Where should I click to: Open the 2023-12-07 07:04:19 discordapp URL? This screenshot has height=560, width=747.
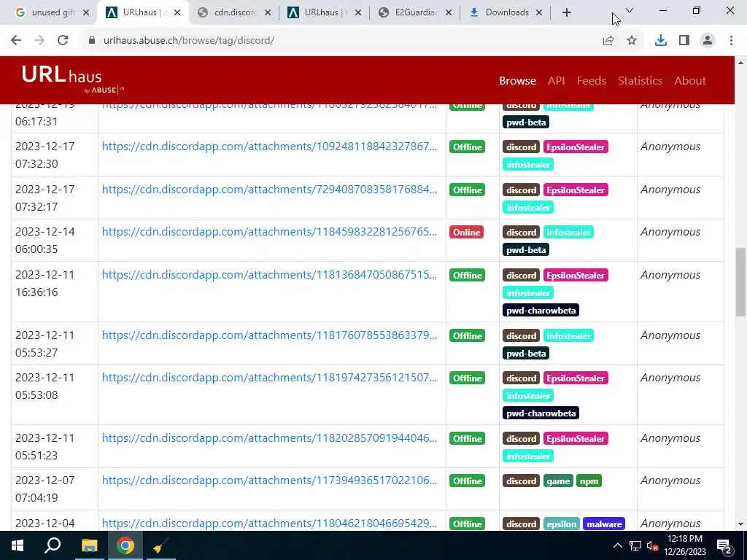(269, 481)
